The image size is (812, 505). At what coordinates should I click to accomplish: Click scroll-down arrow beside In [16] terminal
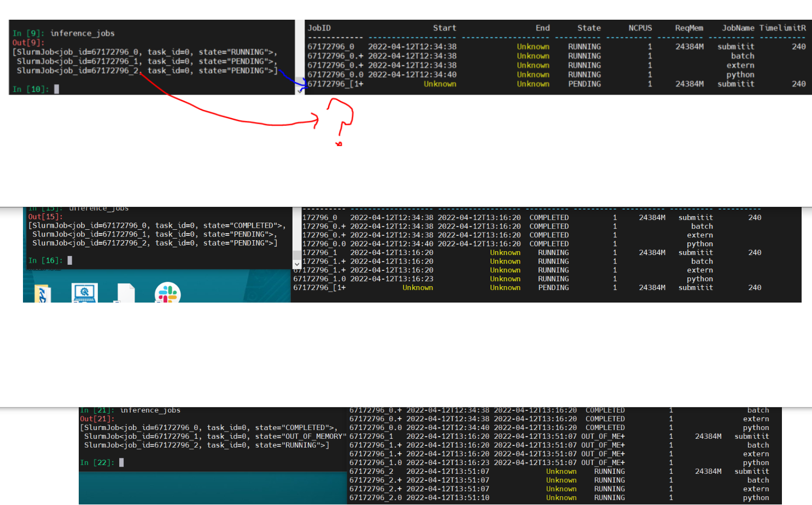[297, 264]
